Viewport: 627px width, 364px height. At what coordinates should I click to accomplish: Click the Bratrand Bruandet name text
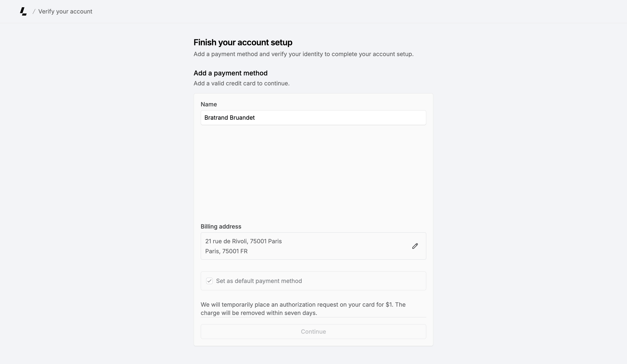click(x=229, y=118)
